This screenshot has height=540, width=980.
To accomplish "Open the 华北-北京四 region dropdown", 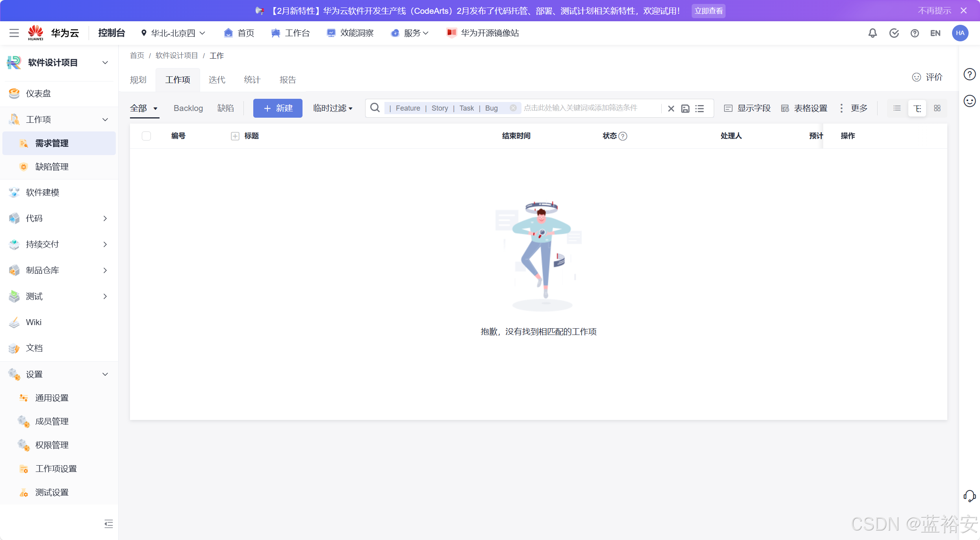I will 173,33.
